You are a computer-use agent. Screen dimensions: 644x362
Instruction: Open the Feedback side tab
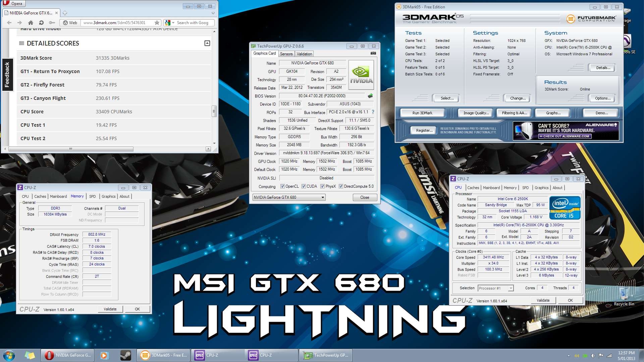[x=7, y=75]
